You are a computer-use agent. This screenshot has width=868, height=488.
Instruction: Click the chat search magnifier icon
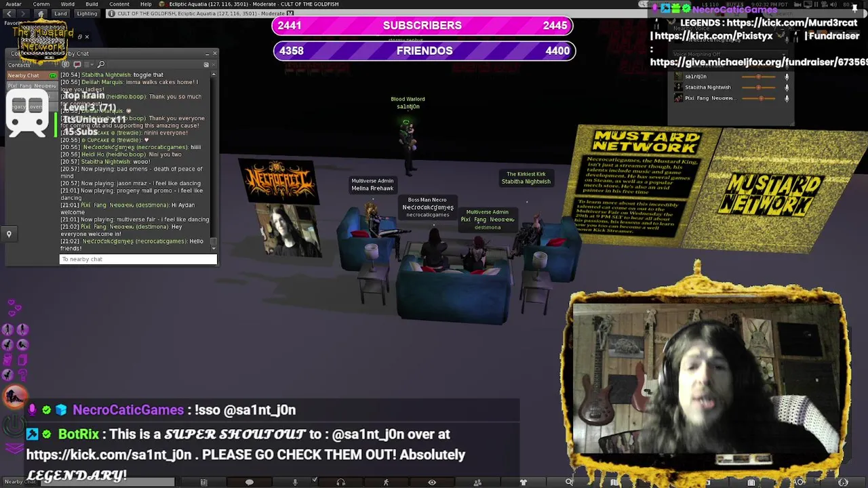[x=100, y=64]
